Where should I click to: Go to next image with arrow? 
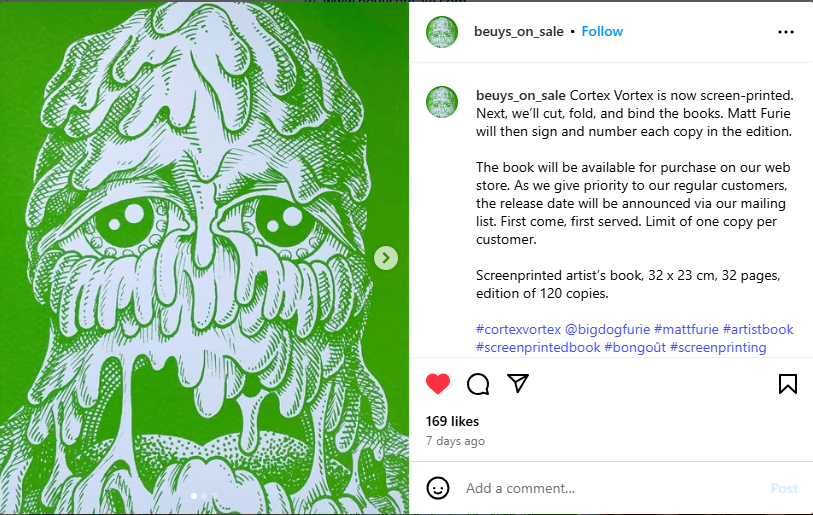[x=386, y=258]
